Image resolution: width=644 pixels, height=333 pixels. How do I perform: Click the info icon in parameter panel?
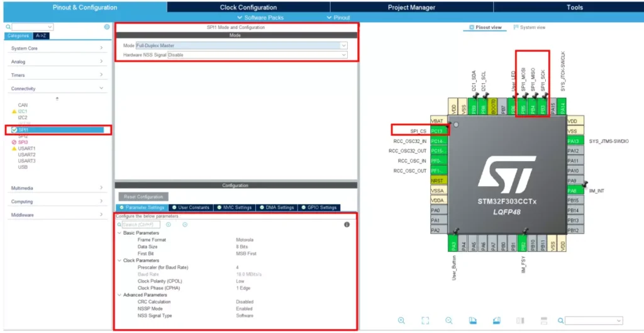[x=347, y=224]
